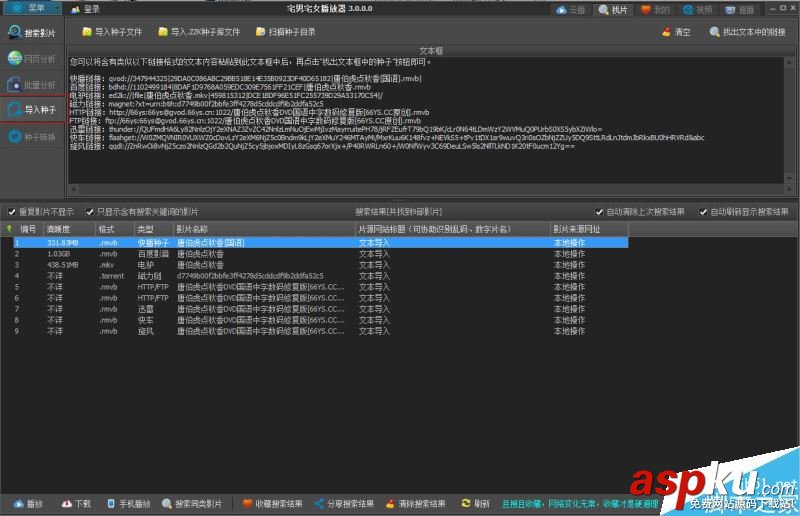Open the 视频 tab in top bar
800x516 pixels.
(697, 10)
